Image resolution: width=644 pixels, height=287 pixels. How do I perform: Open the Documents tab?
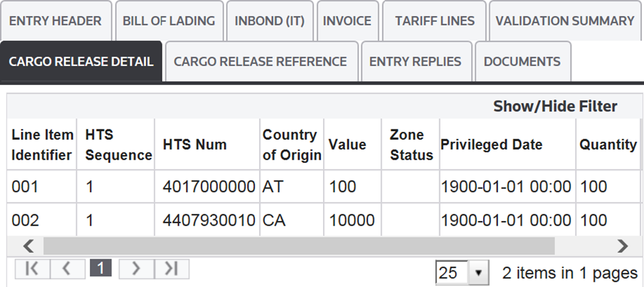click(522, 61)
